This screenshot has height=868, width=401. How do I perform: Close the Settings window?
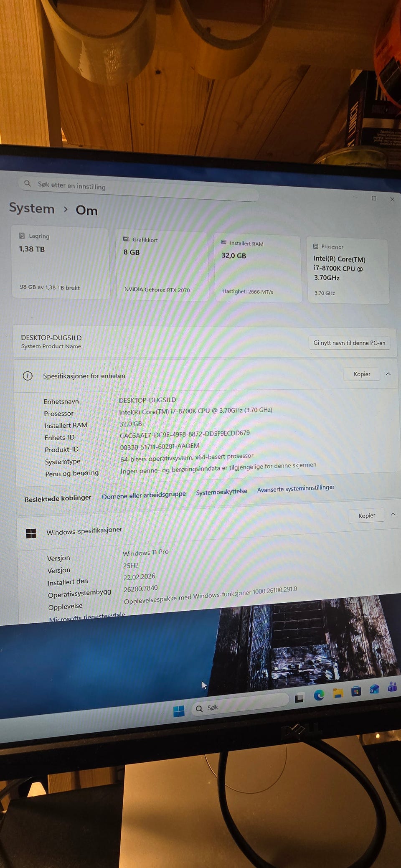(392, 199)
